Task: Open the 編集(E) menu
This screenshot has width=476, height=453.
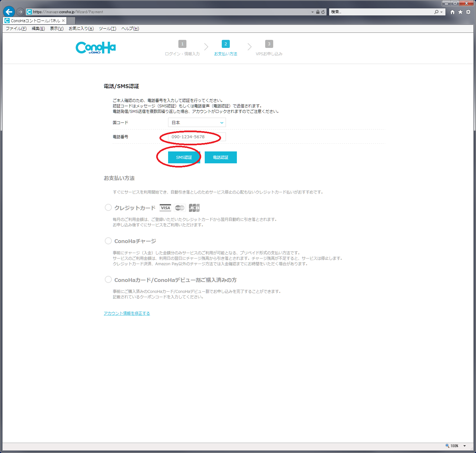Action: 38,29
